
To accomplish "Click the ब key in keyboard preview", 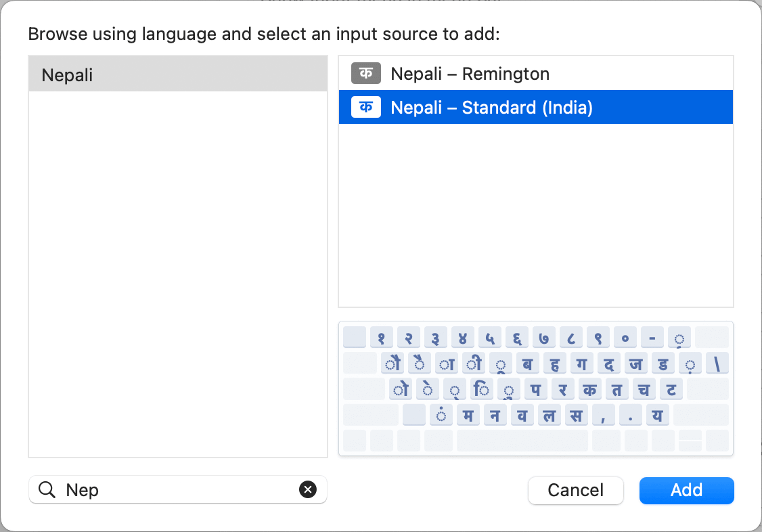I will [527, 363].
